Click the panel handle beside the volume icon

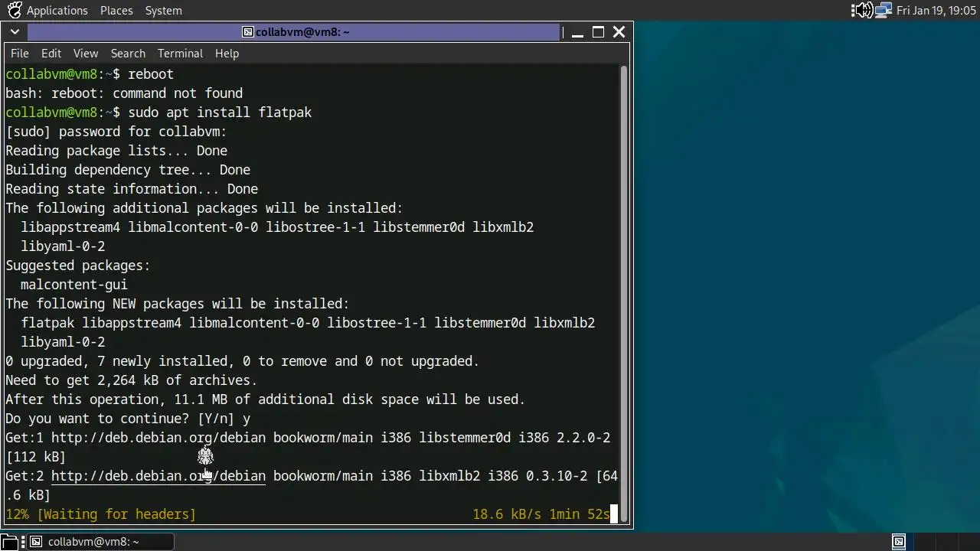pyautogui.click(x=853, y=11)
